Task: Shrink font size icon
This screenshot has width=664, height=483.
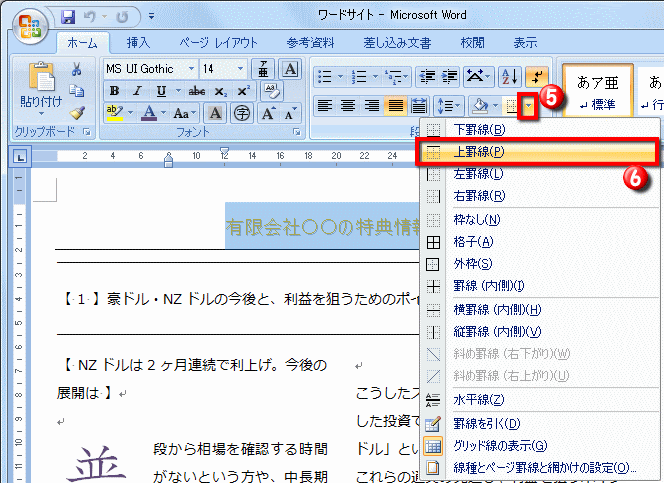Action: coord(290,113)
